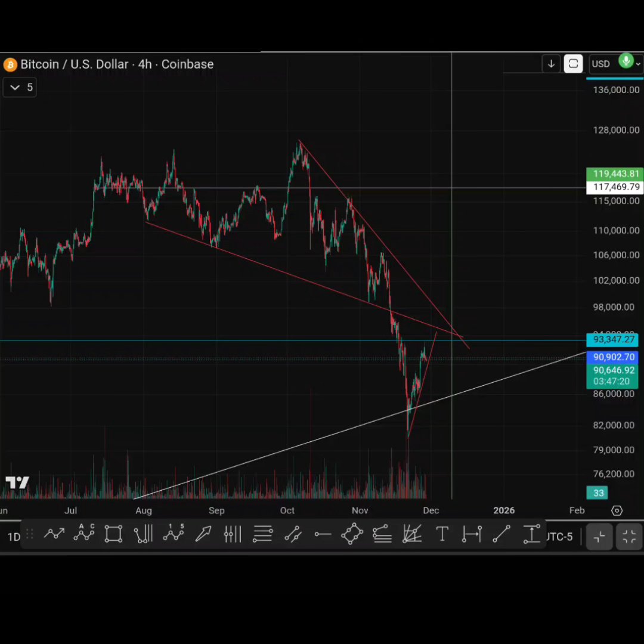644x644 pixels.
Task: Toggle the white fullscreen frame button
Action: 573,64
